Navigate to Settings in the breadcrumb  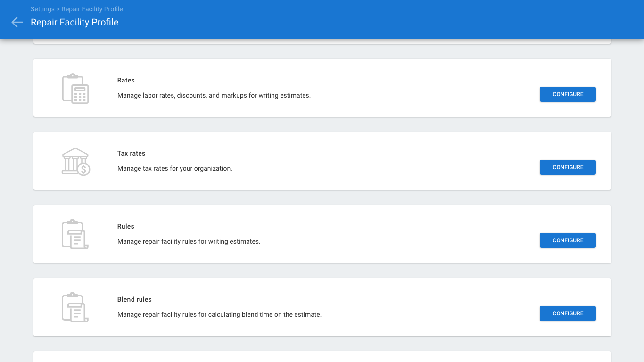[x=42, y=9]
